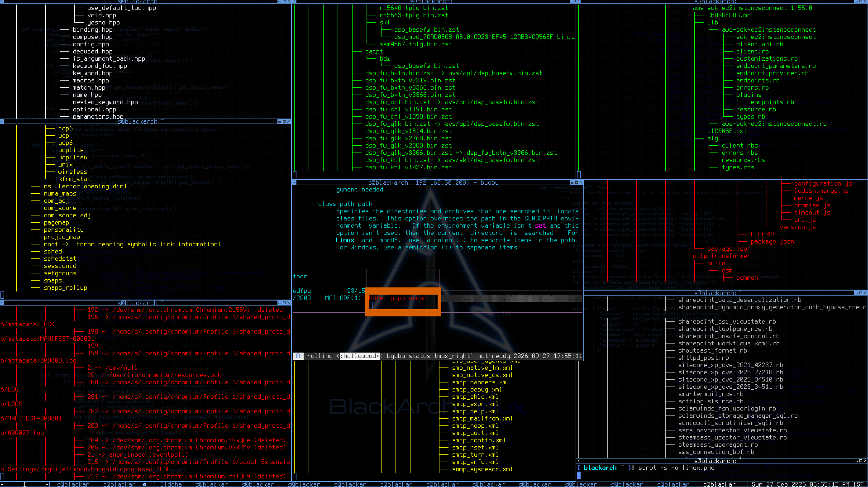Click the byobu 'A' distro logo

pos(298,356)
